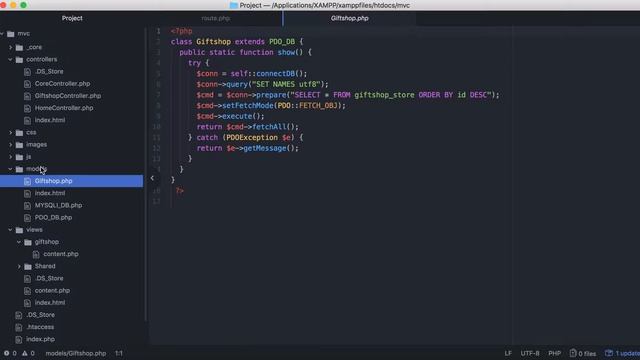Expand the images folder
Screen dimensions: 640x360
click(11, 144)
